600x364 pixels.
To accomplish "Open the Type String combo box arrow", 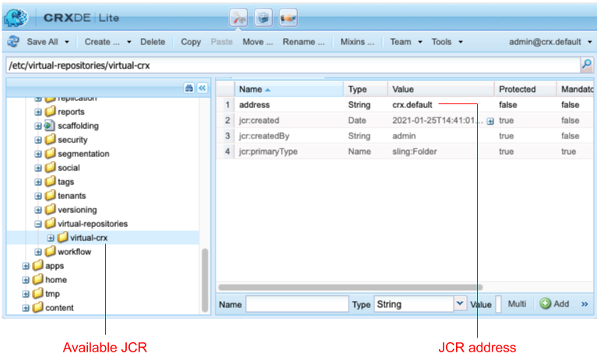I will pos(460,303).
